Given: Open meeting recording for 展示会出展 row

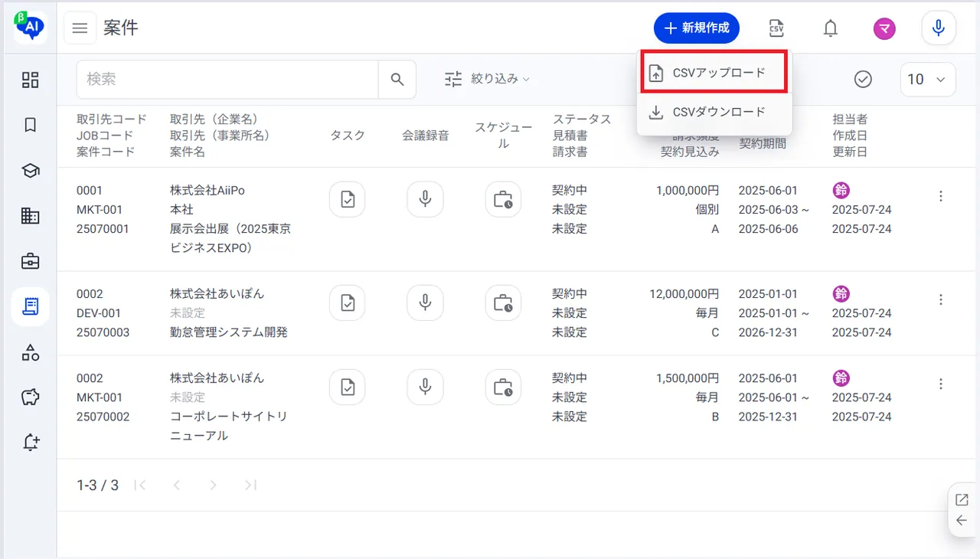Looking at the screenshot, I should point(426,200).
